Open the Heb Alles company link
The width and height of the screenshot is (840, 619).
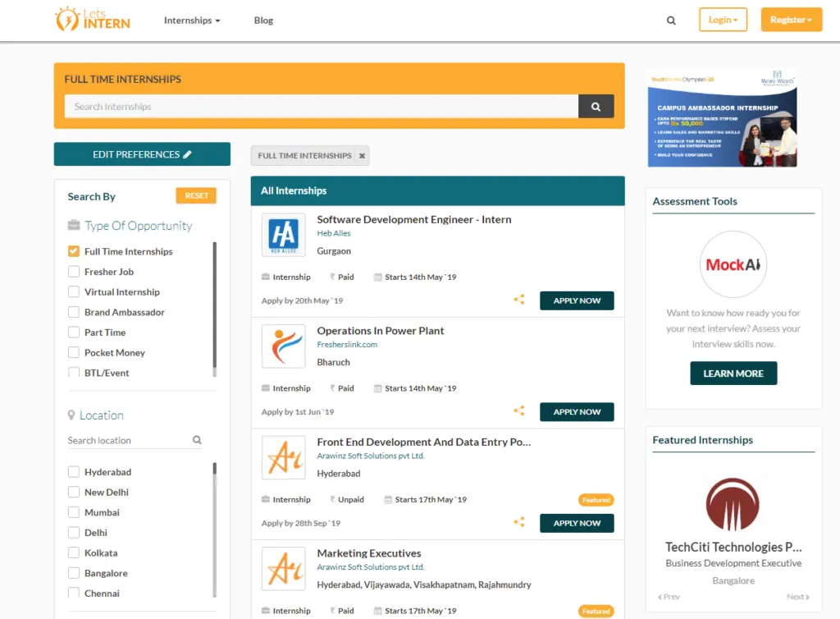coord(334,234)
